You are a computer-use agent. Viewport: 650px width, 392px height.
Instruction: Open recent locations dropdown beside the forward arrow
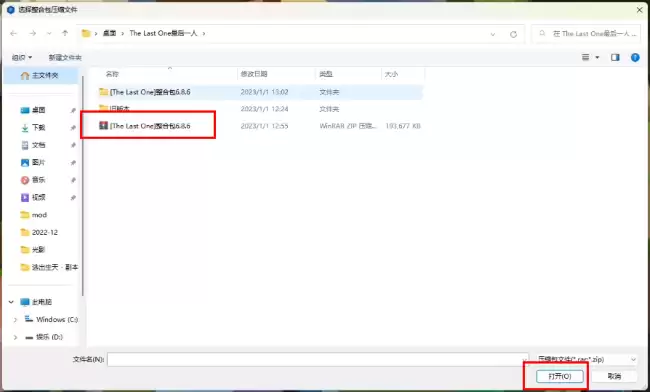tap(49, 34)
